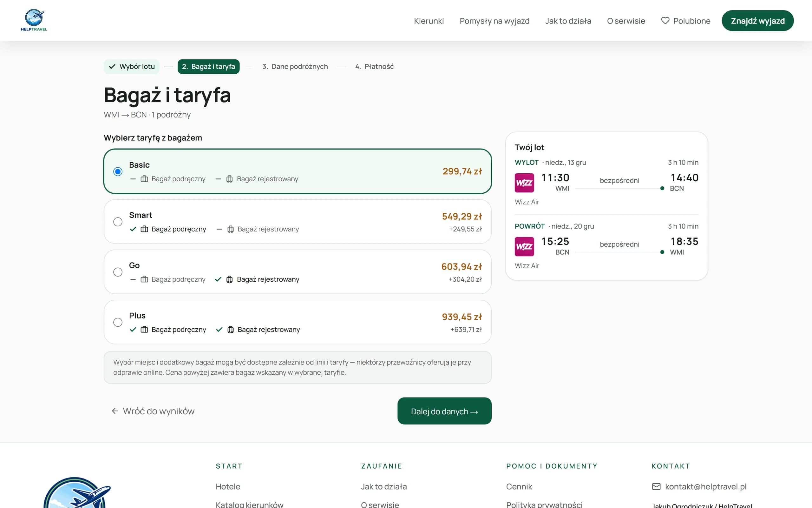This screenshot has height=508, width=812.
Task: Click the hand luggage icon in Basic row
Action: (x=144, y=179)
